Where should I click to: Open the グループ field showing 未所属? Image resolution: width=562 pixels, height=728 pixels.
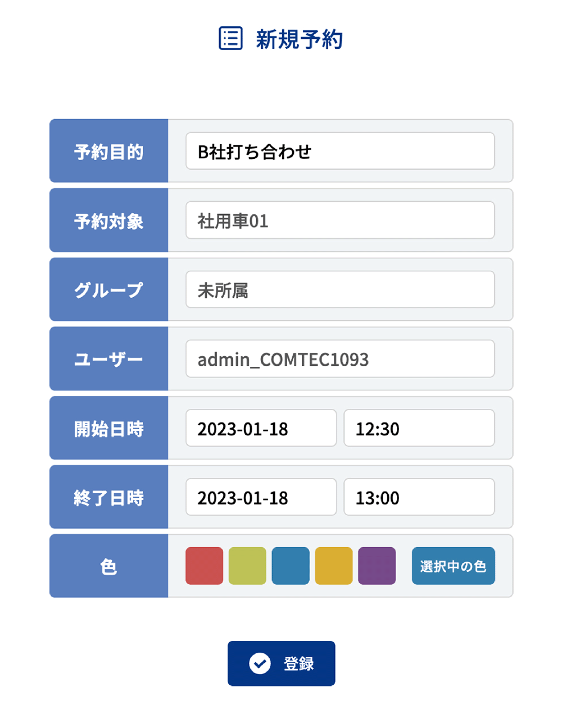[x=340, y=290]
